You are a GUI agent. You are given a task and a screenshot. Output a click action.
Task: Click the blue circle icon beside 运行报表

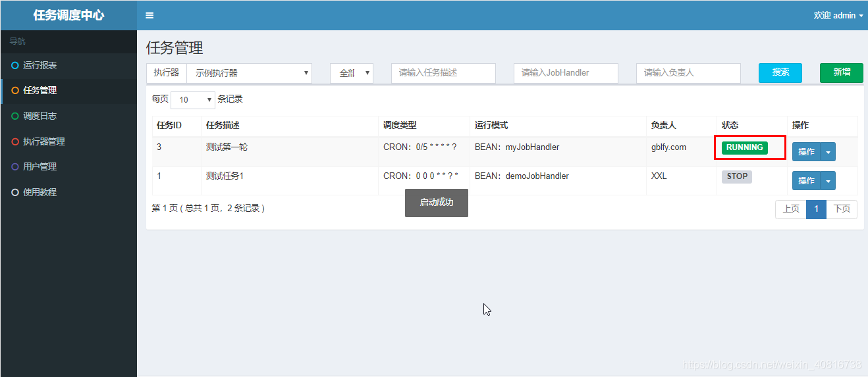click(x=14, y=65)
